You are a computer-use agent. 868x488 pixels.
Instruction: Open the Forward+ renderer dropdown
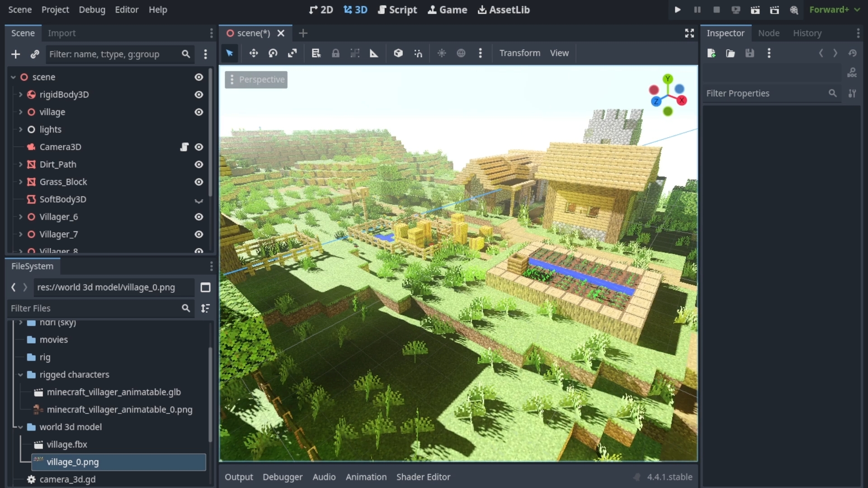(x=834, y=9)
